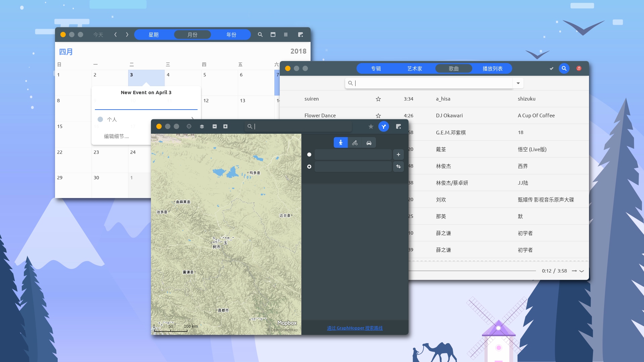Viewport: 644px width, 362px height.
Task: Focus the route starting point field
Action: pos(353,155)
